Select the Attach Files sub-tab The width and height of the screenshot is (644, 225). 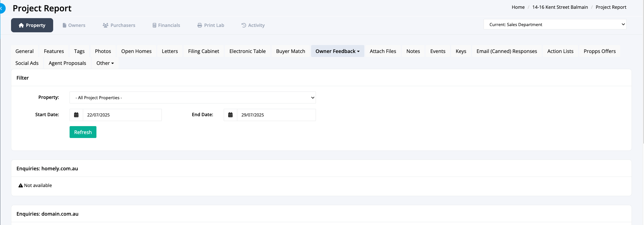(x=383, y=51)
